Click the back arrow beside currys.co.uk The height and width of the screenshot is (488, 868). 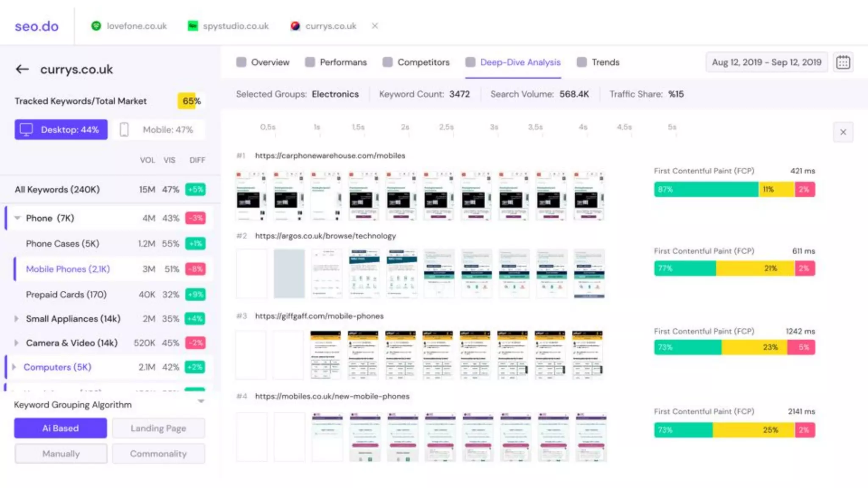coord(22,69)
